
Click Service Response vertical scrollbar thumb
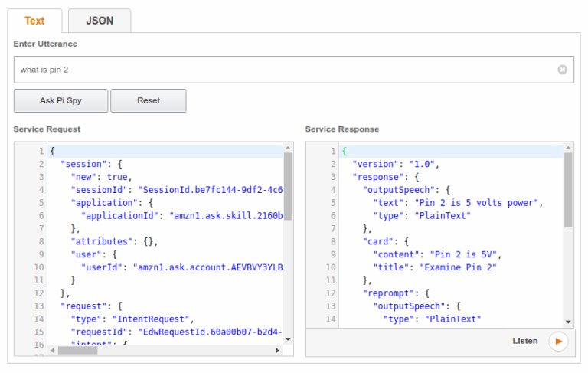(x=568, y=190)
